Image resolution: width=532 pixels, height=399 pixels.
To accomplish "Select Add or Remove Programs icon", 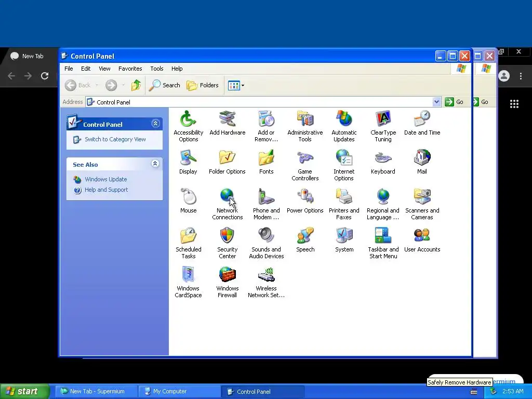I will pyautogui.click(x=267, y=126).
